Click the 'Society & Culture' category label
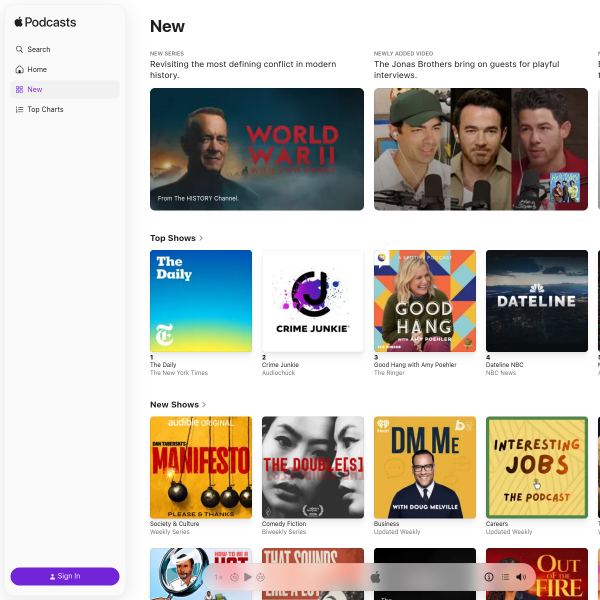The image size is (600, 600). (174, 523)
